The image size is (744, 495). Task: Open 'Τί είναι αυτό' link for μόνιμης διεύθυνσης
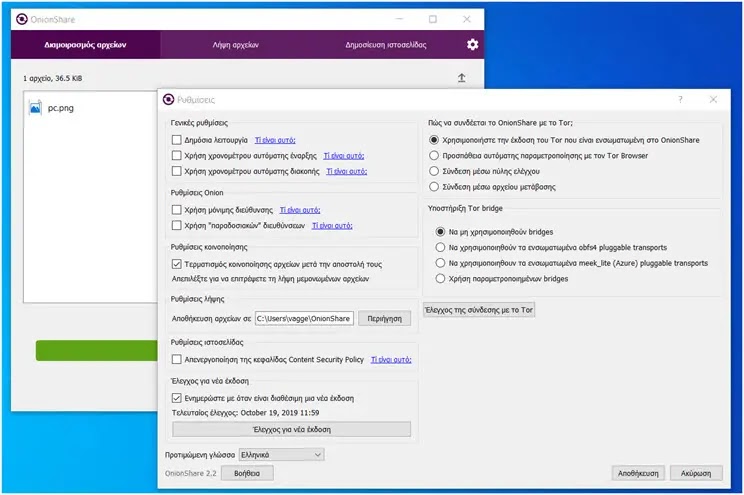point(300,210)
